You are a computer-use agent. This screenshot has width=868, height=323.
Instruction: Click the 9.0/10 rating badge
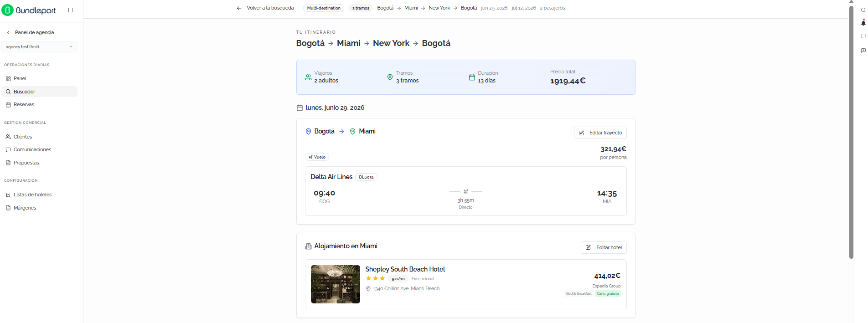pyautogui.click(x=398, y=279)
